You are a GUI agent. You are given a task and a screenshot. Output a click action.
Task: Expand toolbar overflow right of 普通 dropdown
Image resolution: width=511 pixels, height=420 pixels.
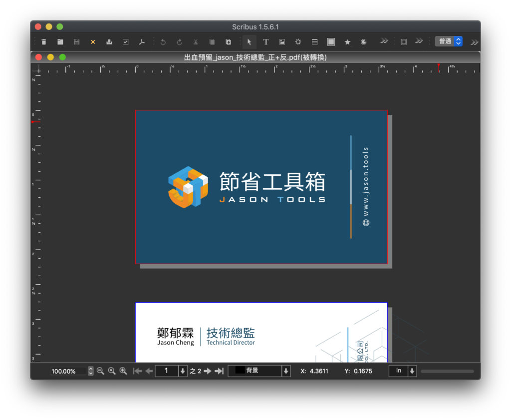point(475,42)
